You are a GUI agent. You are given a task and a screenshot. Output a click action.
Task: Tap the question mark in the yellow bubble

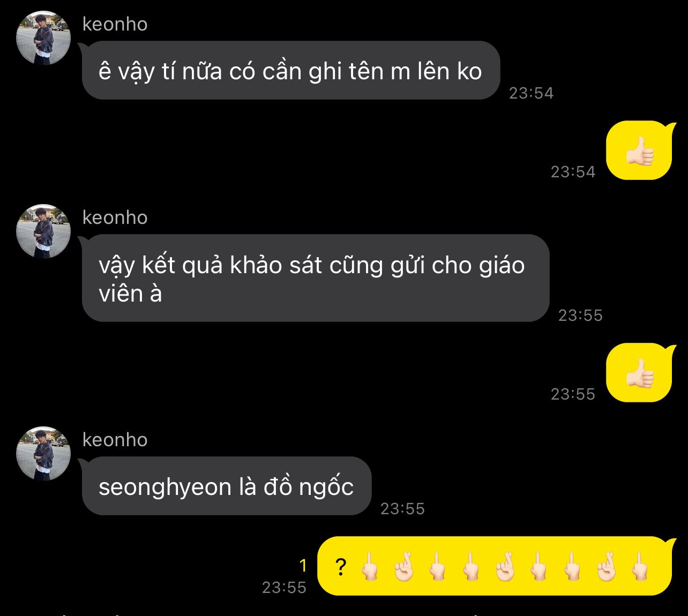[341, 566]
